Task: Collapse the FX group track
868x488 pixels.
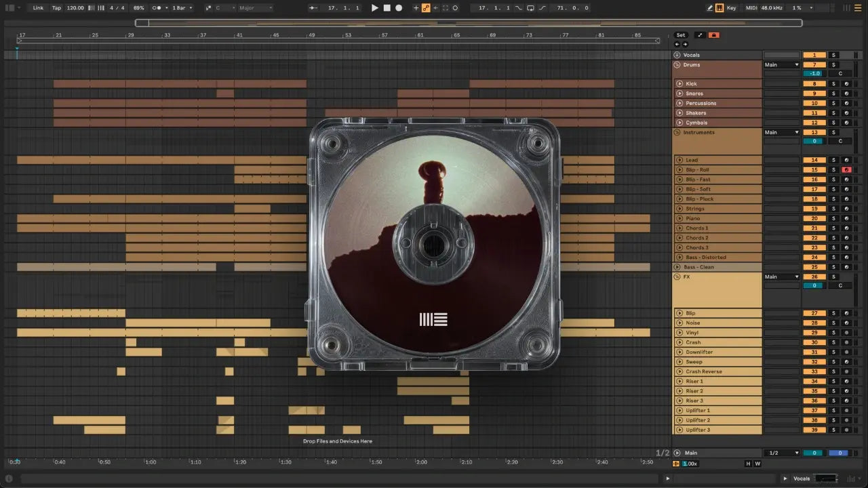Action: click(677, 277)
